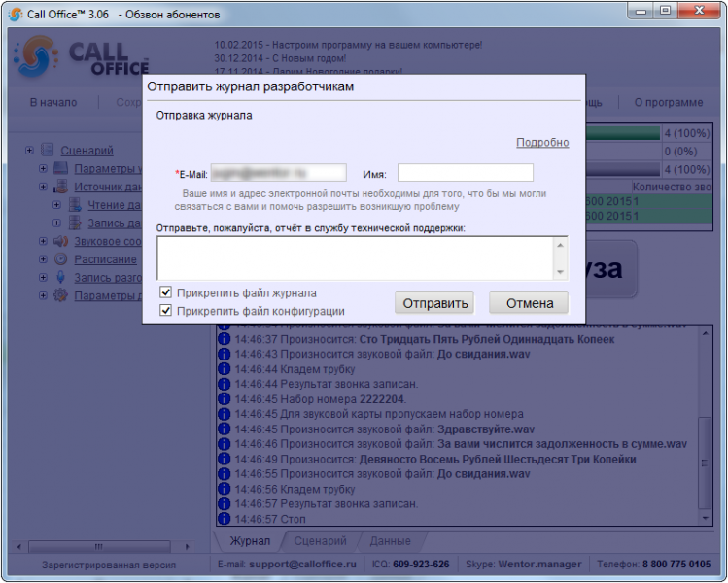
Task: Expand the gear Параметры tree node
Action: click(x=43, y=295)
